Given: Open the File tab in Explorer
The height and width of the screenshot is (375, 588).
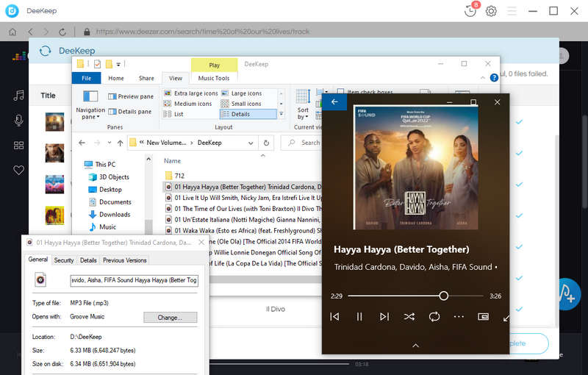Looking at the screenshot, I should [86, 78].
